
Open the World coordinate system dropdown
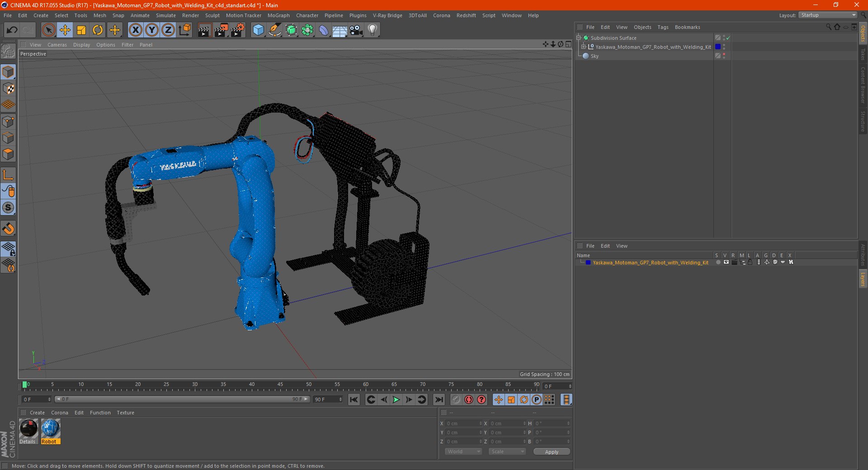(x=463, y=451)
